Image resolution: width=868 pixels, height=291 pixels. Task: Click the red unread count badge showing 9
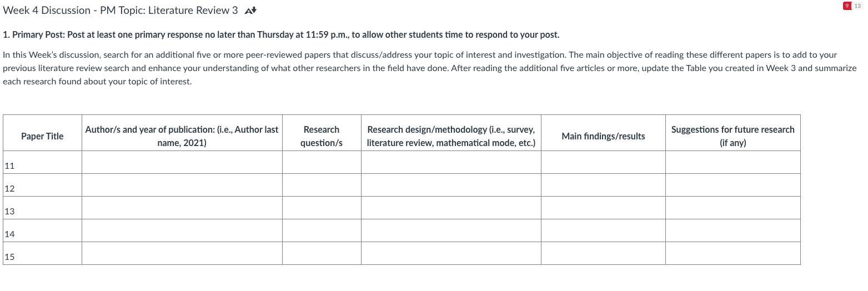(x=846, y=6)
